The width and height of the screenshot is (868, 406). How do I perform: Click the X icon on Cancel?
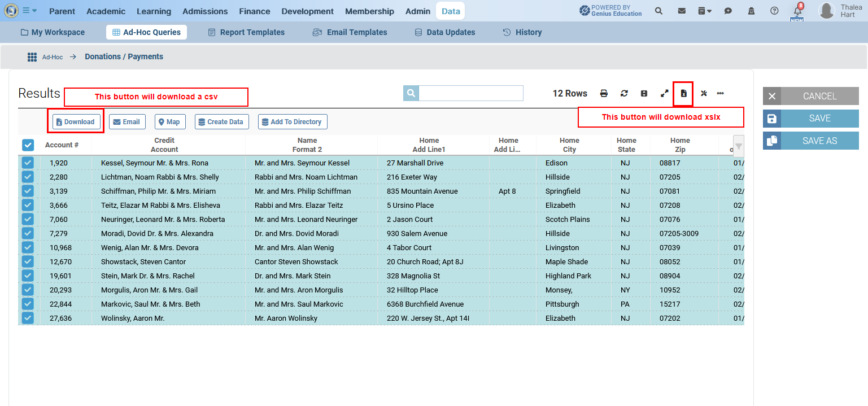(772, 96)
